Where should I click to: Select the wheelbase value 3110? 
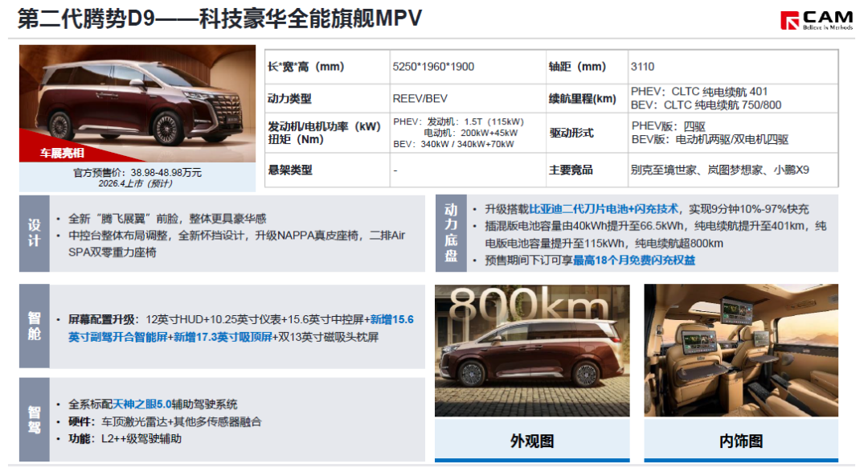(642, 67)
